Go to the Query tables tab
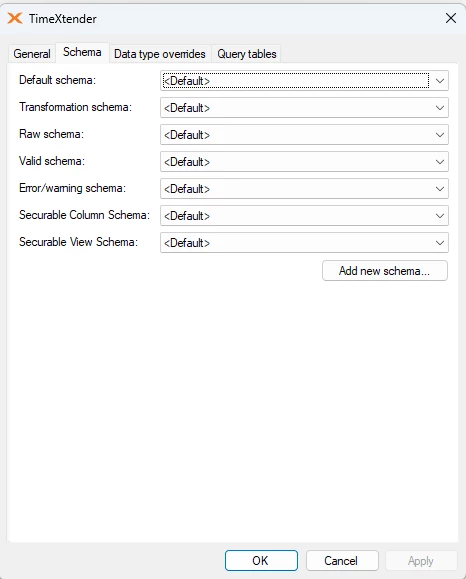The height and width of the screenshot is (579, 466). [247, 54]
